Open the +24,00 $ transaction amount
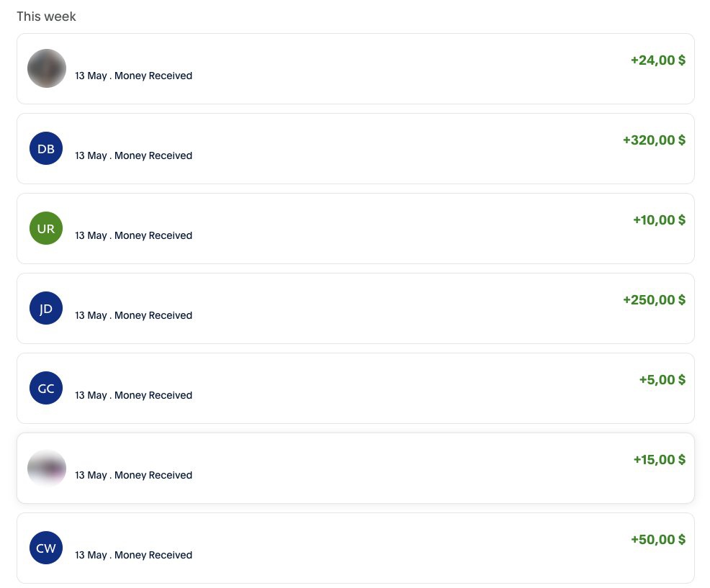 coord(657,60)
